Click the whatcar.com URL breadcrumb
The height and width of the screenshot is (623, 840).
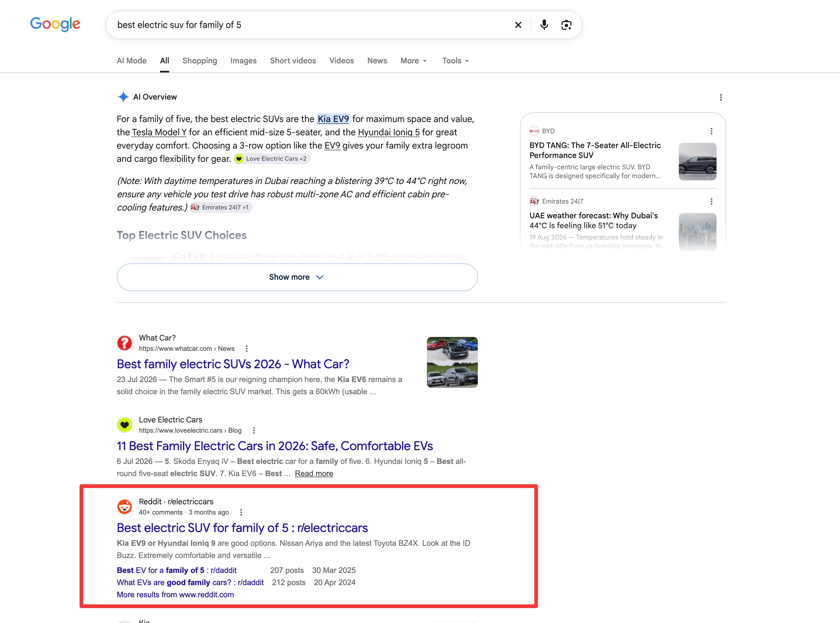coord(186,349)
